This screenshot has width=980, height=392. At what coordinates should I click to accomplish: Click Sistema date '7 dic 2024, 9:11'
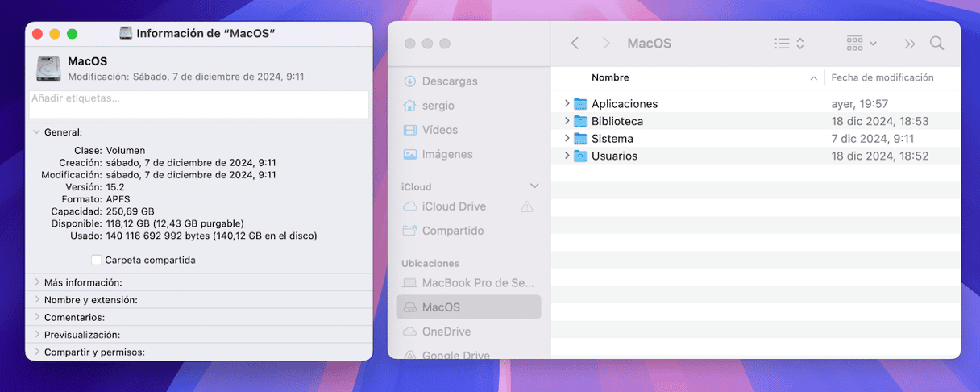(x=873, y=139)
